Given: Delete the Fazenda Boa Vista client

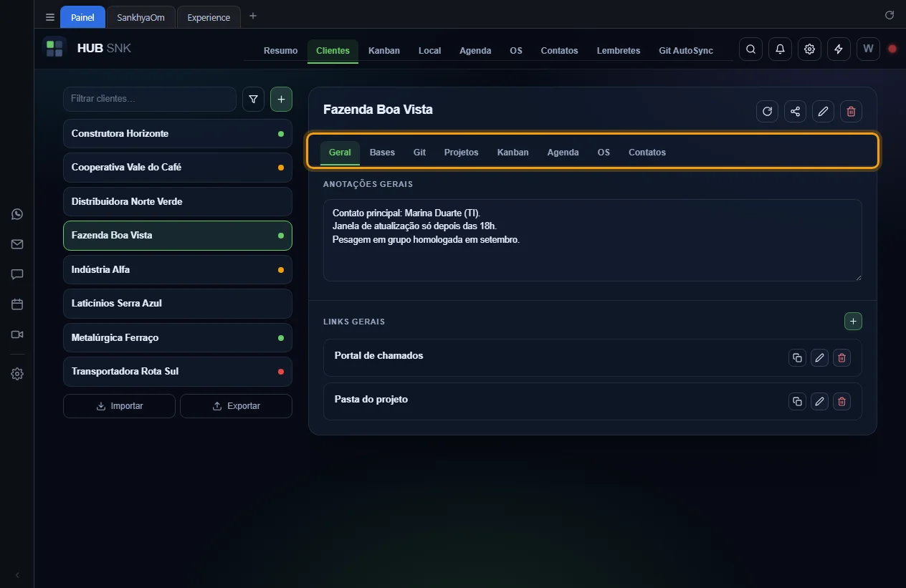Looking at the screenshot, I should pos(851,111).
